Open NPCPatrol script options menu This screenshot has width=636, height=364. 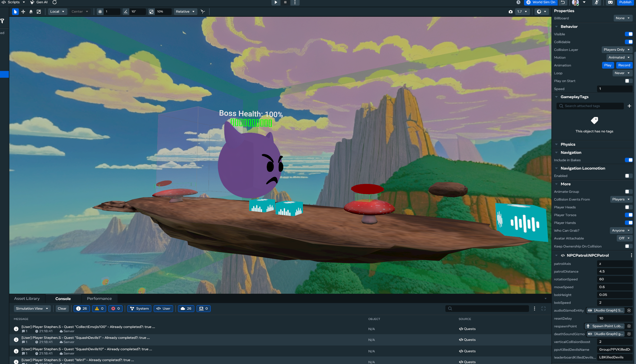pyautogui.click(x=631, y=255)
